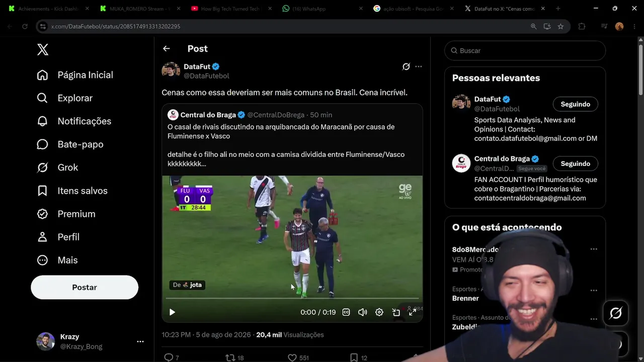The image size is (644, 362).
Task: Bookmark this page with the star
Action: pos(560,26)
